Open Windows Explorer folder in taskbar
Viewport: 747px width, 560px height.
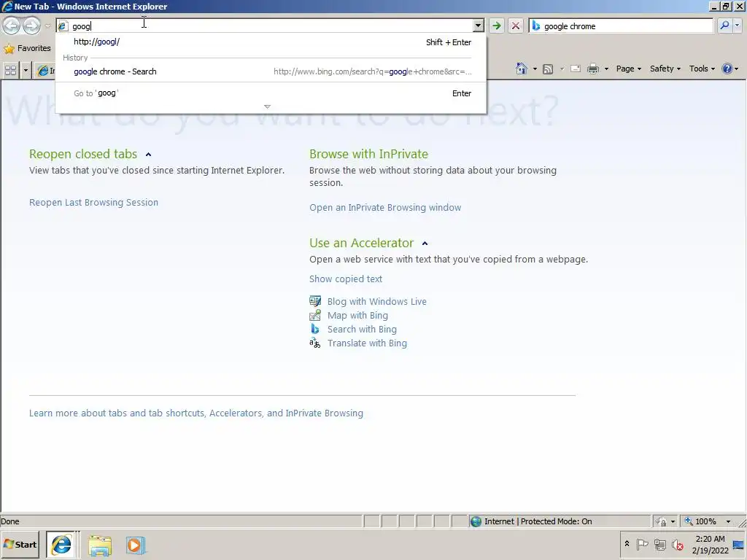point(99,545)
